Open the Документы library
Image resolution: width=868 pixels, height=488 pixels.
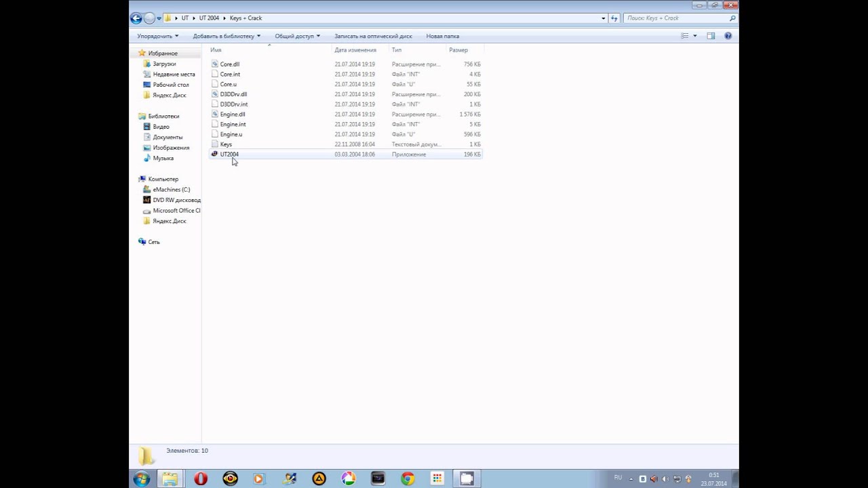pyautogui.click(x=167, y=138)
